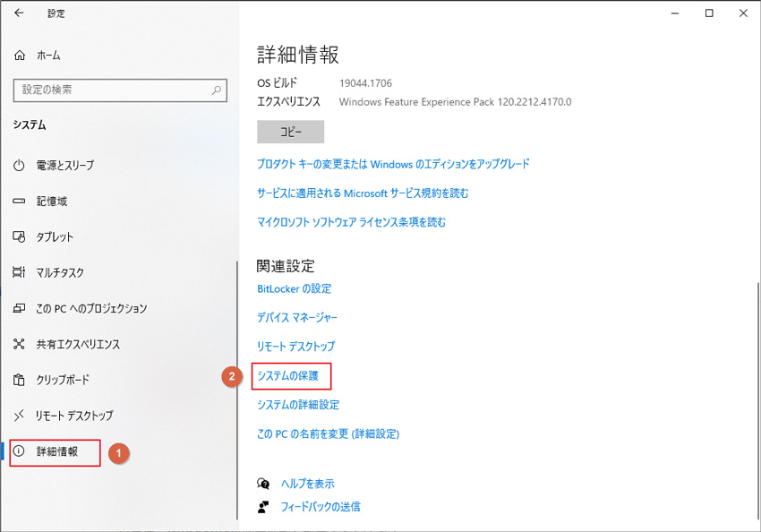
Task: Select 共有エクスペリエンス in sidebar
Action: [78, 344]
